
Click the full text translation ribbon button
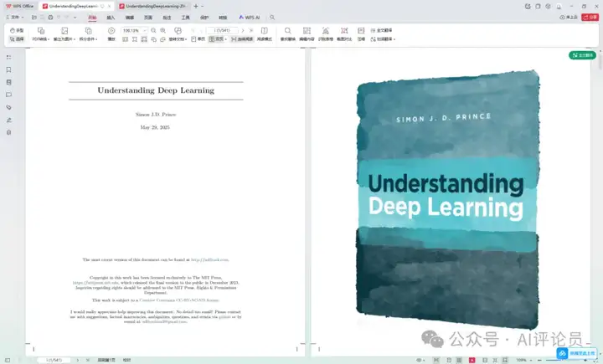[382, 30]
